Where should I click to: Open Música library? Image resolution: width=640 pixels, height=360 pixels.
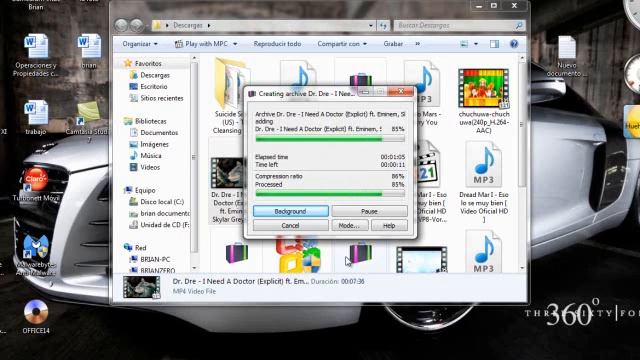click(151, 156)
